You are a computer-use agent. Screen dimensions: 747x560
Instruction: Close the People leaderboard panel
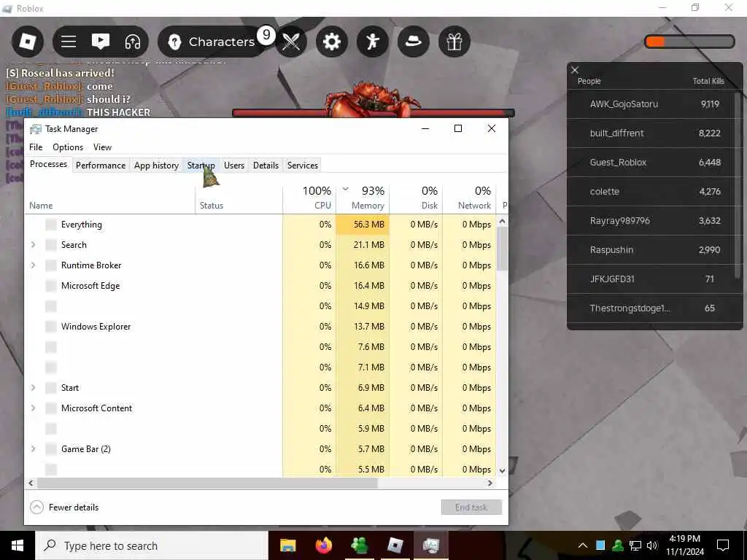click(x=575, y=70)
